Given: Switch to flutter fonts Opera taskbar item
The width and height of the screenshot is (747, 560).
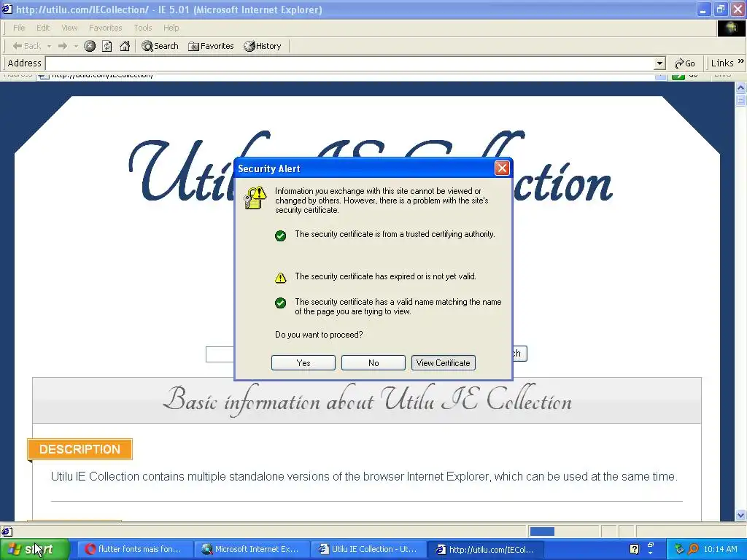Looking at the screenshot, I should tap(134, 550).
